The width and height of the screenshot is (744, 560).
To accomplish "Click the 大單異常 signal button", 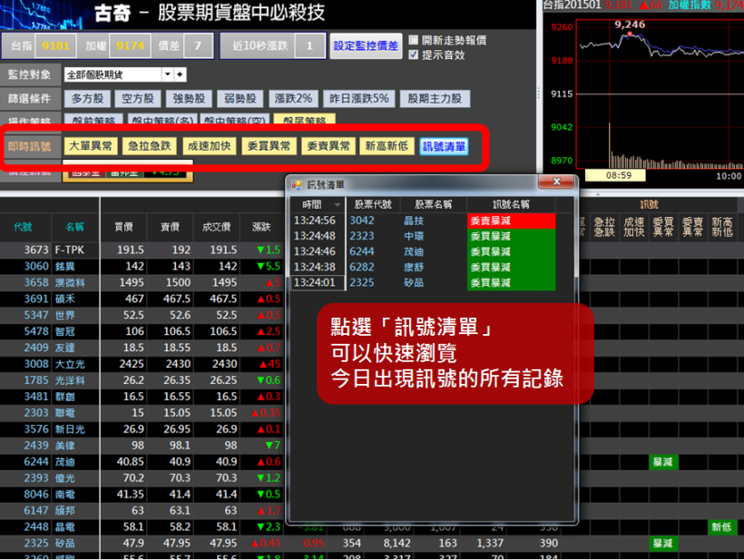I will 93,145.
